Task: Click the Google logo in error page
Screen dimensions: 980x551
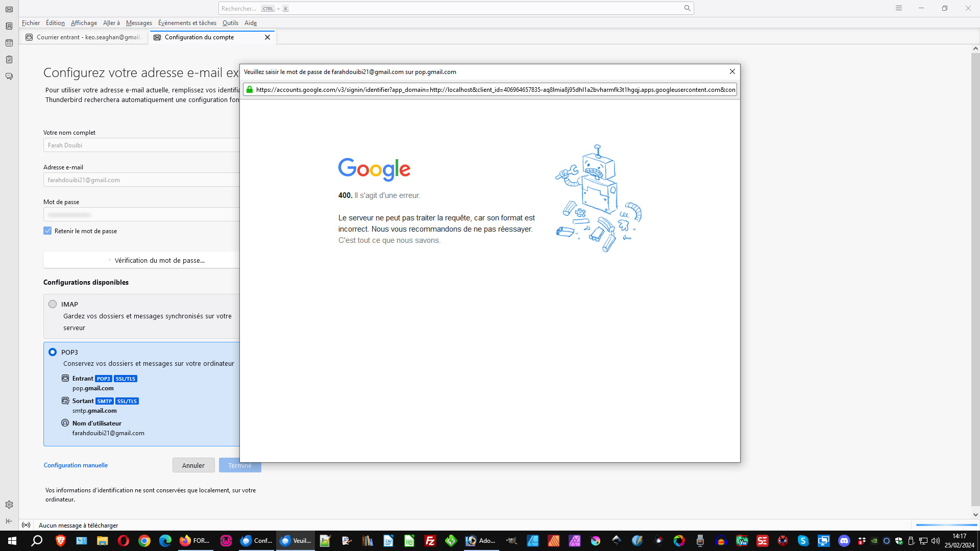Action: [374, 169]
